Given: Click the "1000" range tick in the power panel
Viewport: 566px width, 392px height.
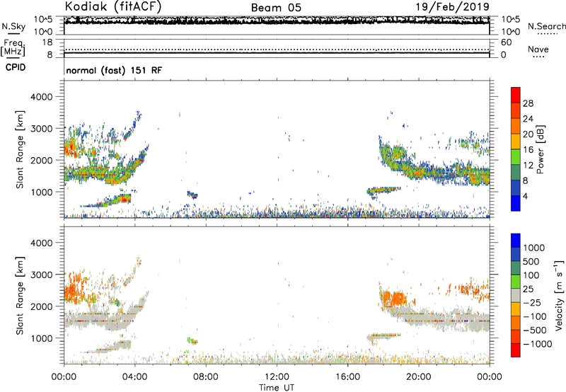Looking at the screenshot, I should pos(42,192).
